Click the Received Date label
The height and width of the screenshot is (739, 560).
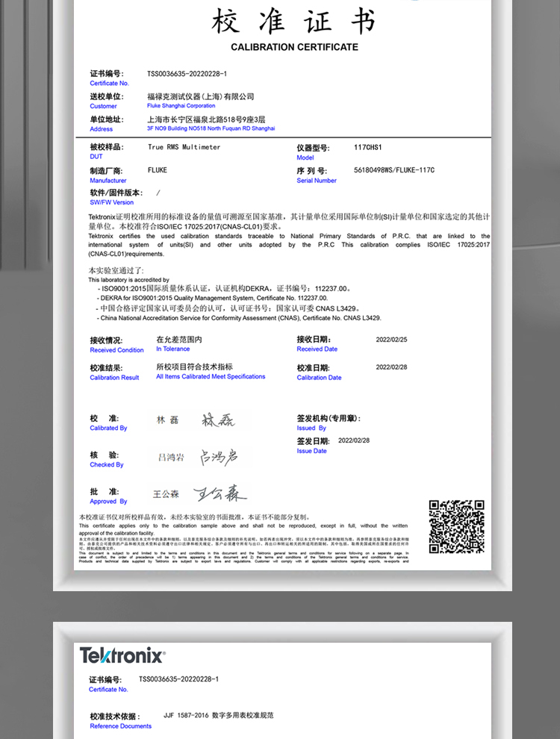point(317,349)
